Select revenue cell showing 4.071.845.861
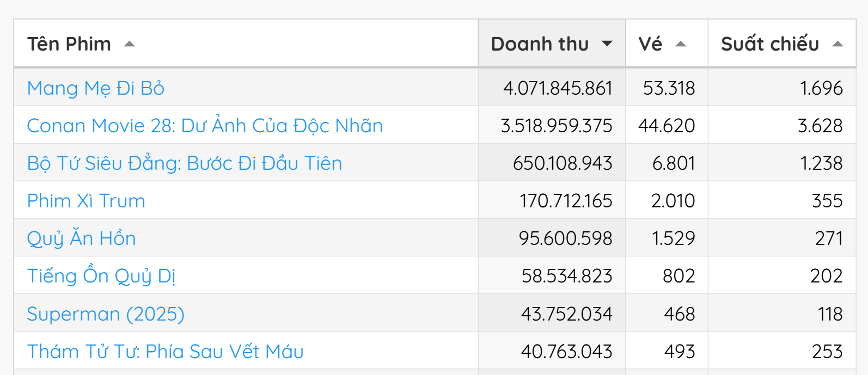This screenshot has height=375, width=868. pos(559,88)
